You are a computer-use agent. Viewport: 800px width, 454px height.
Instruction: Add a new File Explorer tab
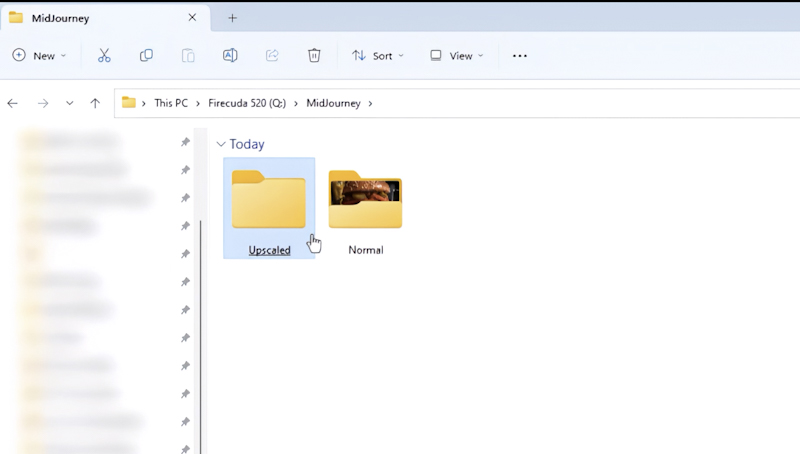(233, 18)
